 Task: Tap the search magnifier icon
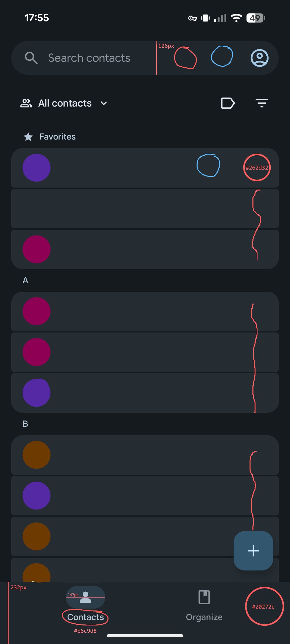(31, 58)
